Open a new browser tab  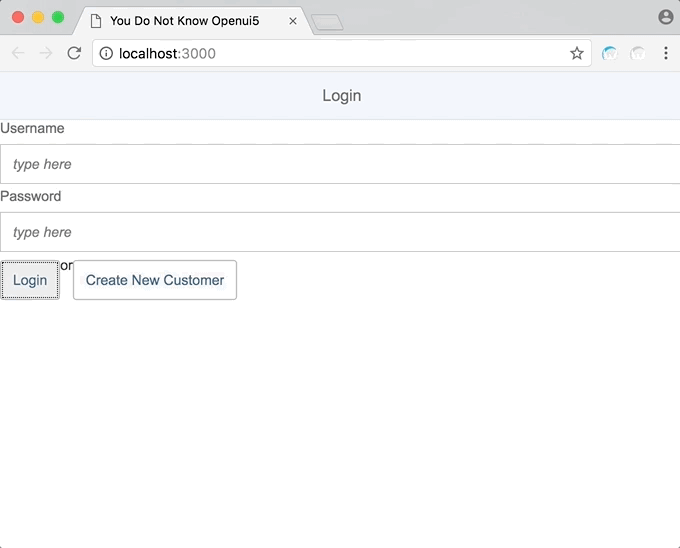(327, 22)
